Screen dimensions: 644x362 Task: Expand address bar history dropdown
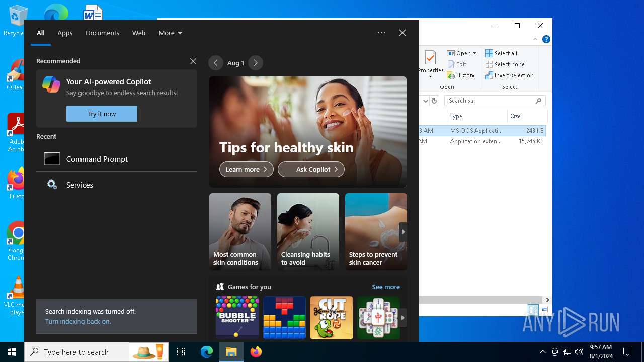point(425,101)
